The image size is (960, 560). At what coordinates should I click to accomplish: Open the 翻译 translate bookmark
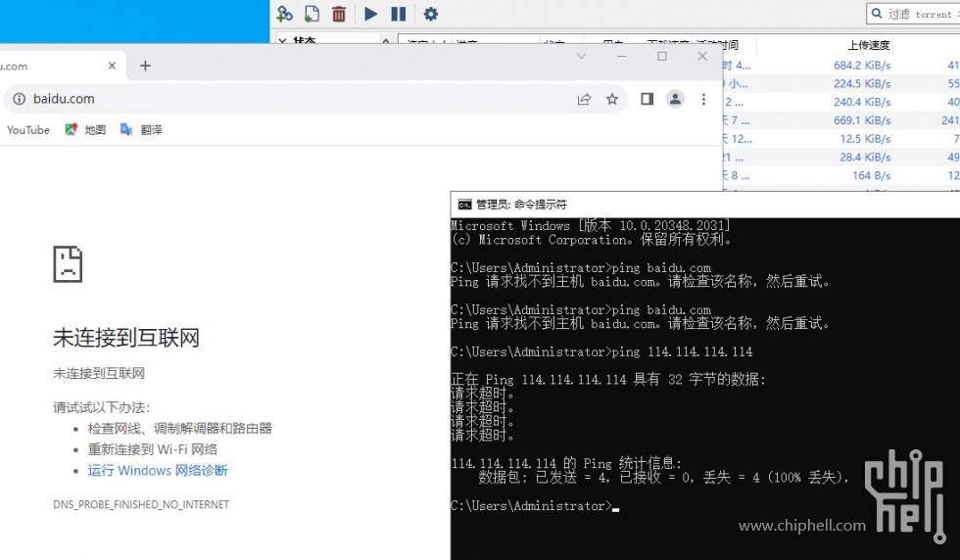coord(141,130)
